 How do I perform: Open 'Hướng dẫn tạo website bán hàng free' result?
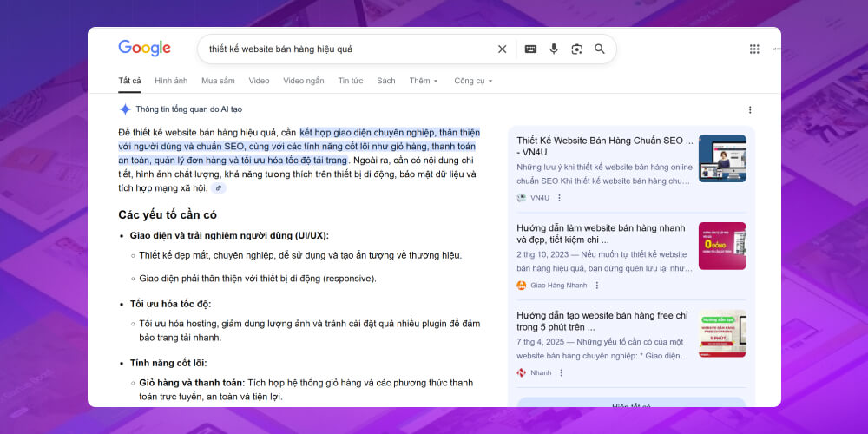click(602, 322)
